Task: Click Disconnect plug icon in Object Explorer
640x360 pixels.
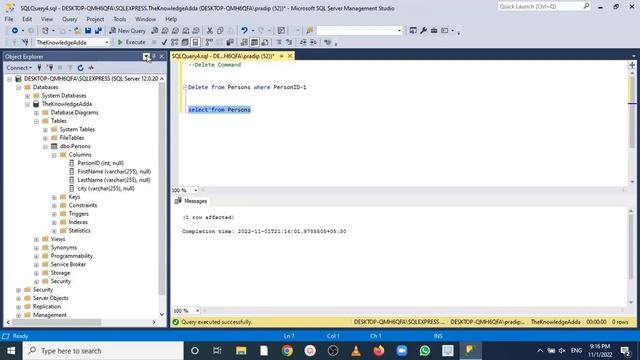Action: coord(50,68)
